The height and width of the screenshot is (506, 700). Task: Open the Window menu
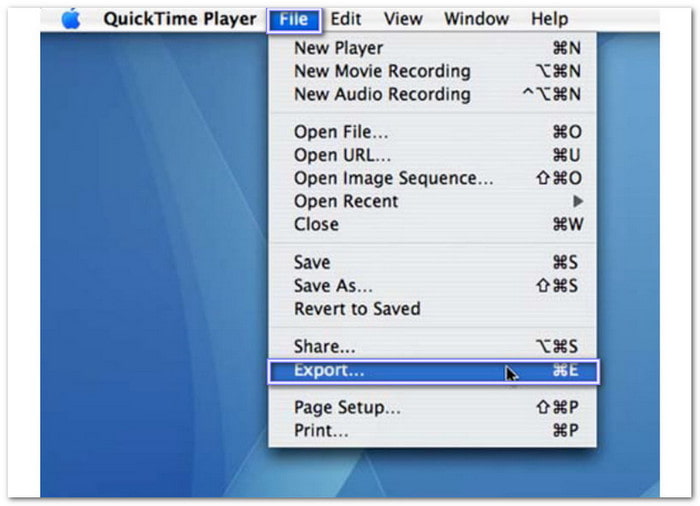[476, 19]
